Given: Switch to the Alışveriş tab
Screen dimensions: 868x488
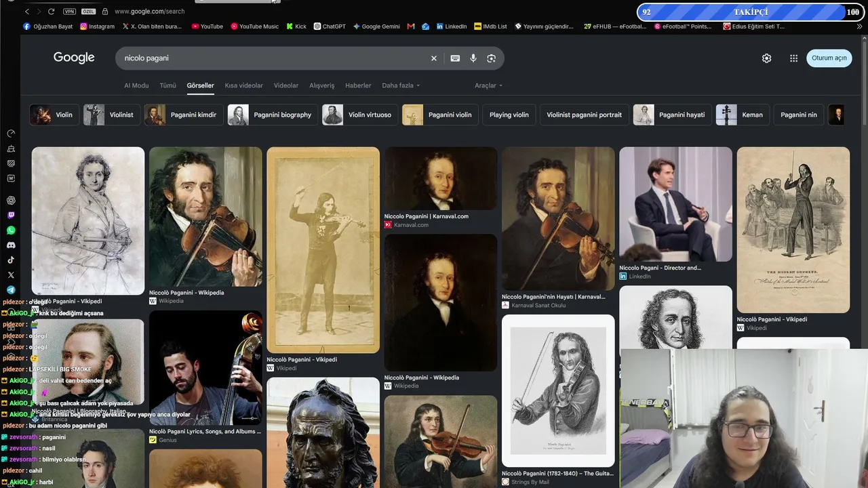Looking at the screenshot, I should (322, 85).
